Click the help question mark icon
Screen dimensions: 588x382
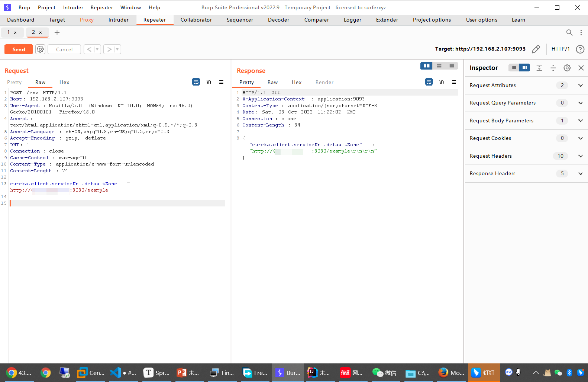click(x=580, y=49)
